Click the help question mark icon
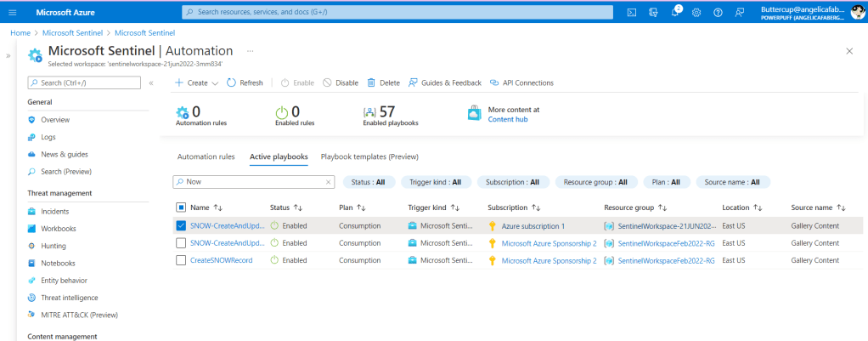Screen dimensions: 868x341 (x=718, y=12)
